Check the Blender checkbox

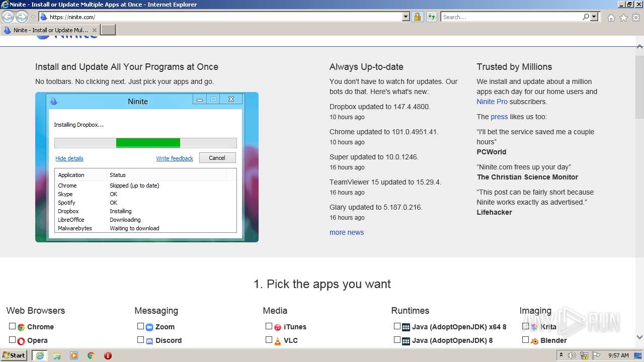tap(525, 340)
